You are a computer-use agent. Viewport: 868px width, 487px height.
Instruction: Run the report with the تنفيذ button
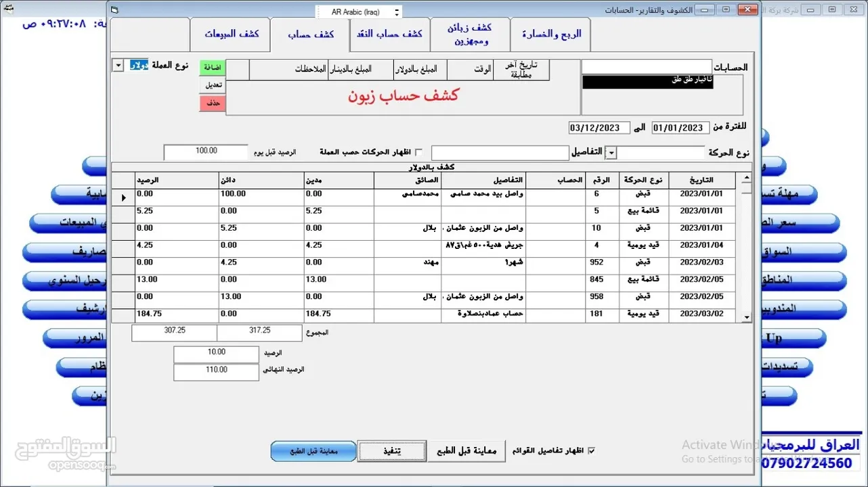click(391, 450)
